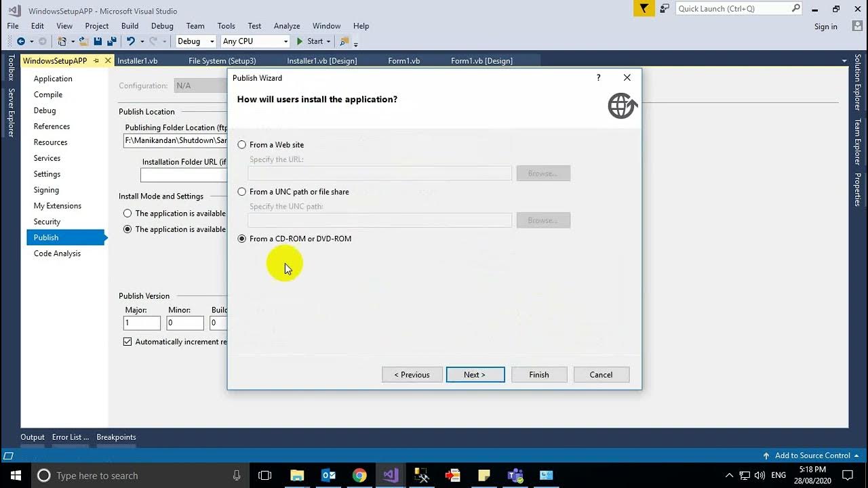Open Google Chrome from the taskbar
Viewport: 868px width, 488px height.
[359, 475]
